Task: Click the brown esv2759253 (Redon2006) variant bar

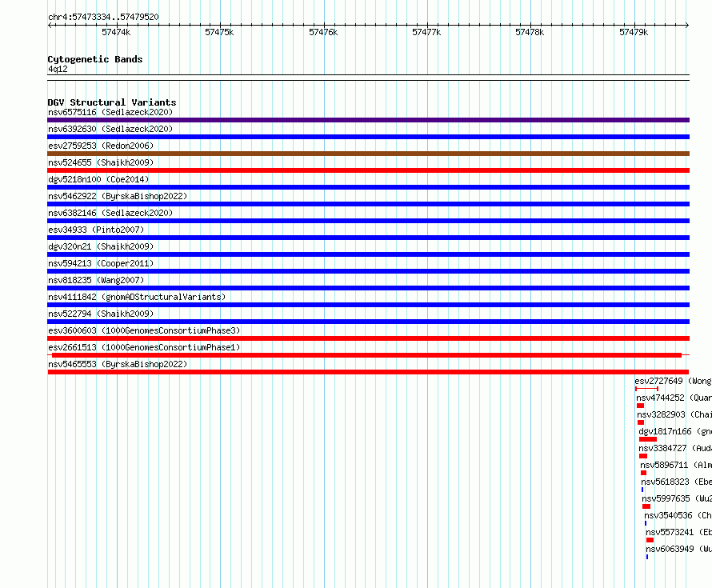Action: (368, 154)
